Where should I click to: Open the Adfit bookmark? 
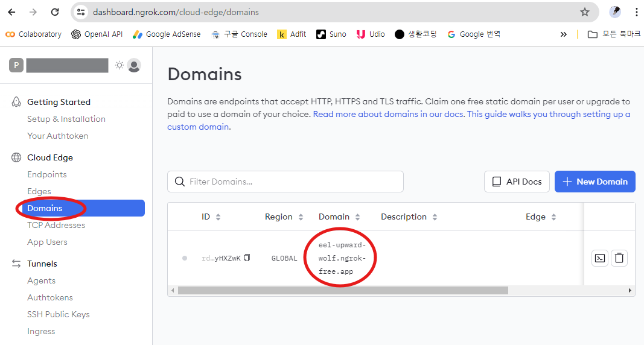[292, 34]
